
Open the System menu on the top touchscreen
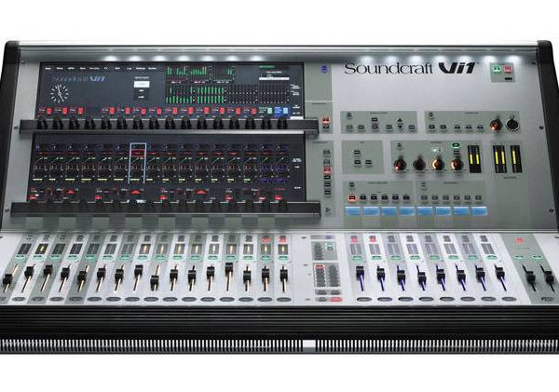coord(152,68)
